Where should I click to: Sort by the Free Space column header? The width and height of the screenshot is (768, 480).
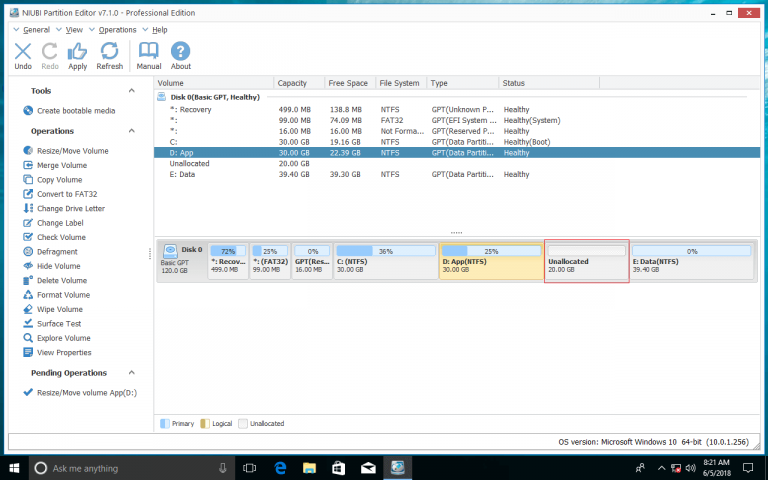(350, 83)
